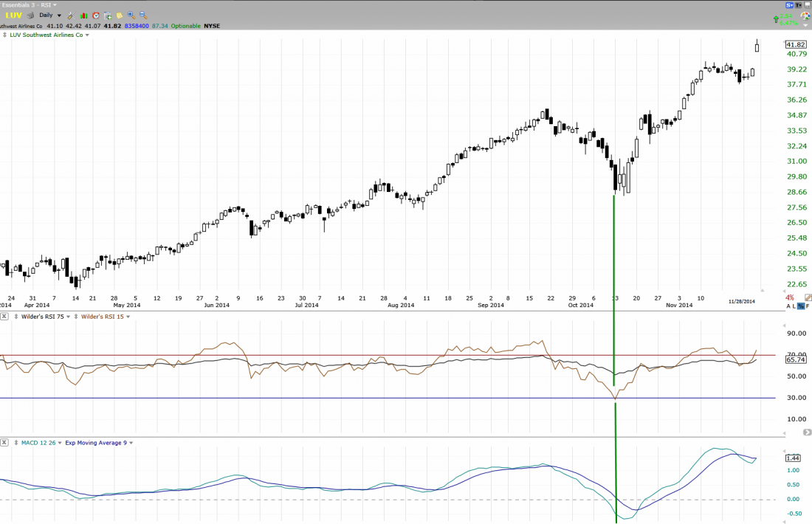
Task: Open the yellow sticky note icon
Action: click(119, 15)
